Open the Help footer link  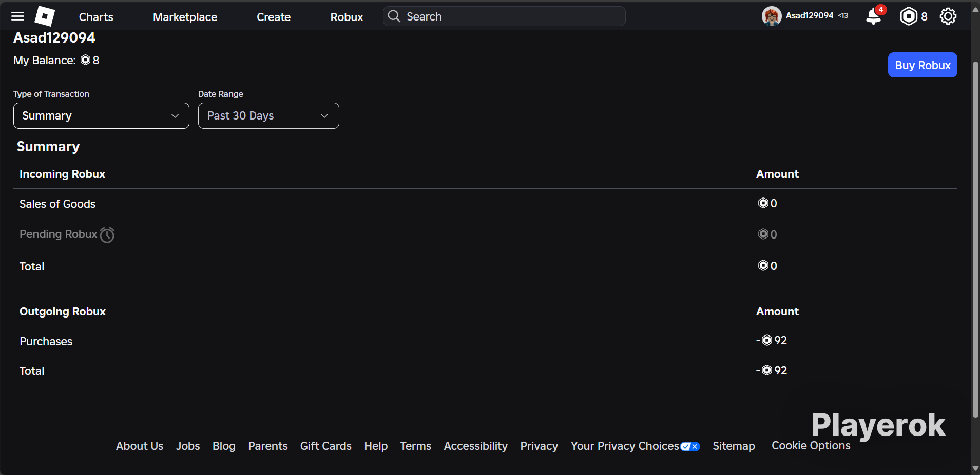click(x=376, y=446)
